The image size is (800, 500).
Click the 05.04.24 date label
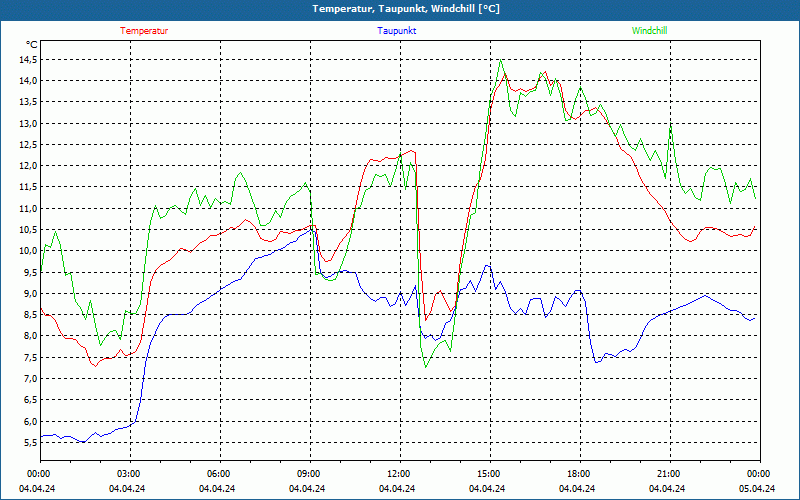click(x=757, y=489)
